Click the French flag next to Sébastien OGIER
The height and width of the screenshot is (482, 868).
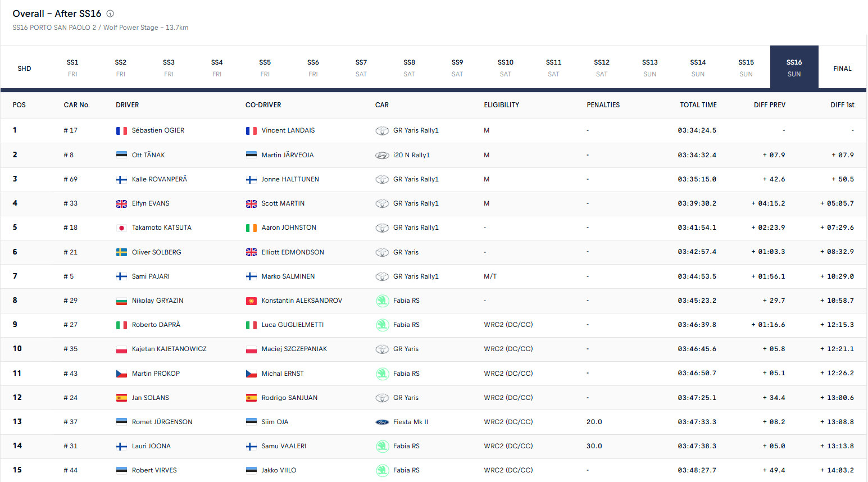point(121,131)
